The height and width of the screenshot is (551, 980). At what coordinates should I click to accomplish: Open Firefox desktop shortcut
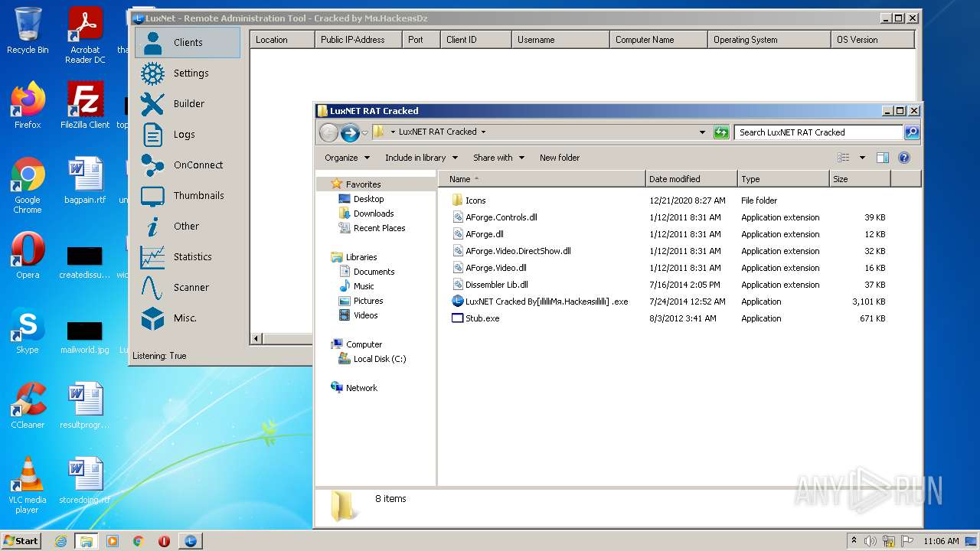pyautogui.click(x=28, y=106)
